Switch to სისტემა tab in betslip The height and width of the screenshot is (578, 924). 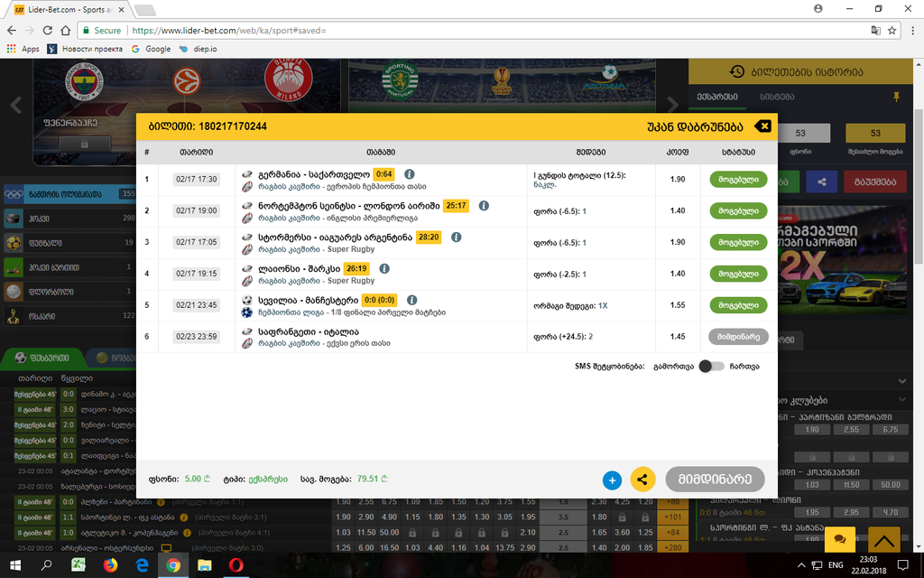point(777,97)
